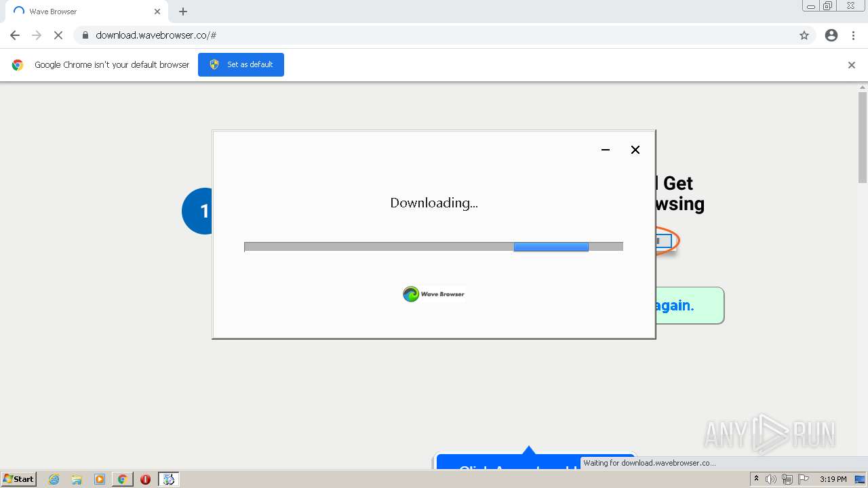Open Windows Media Player from taskbar
868x488 pixels.
click(x=100, y=479)
